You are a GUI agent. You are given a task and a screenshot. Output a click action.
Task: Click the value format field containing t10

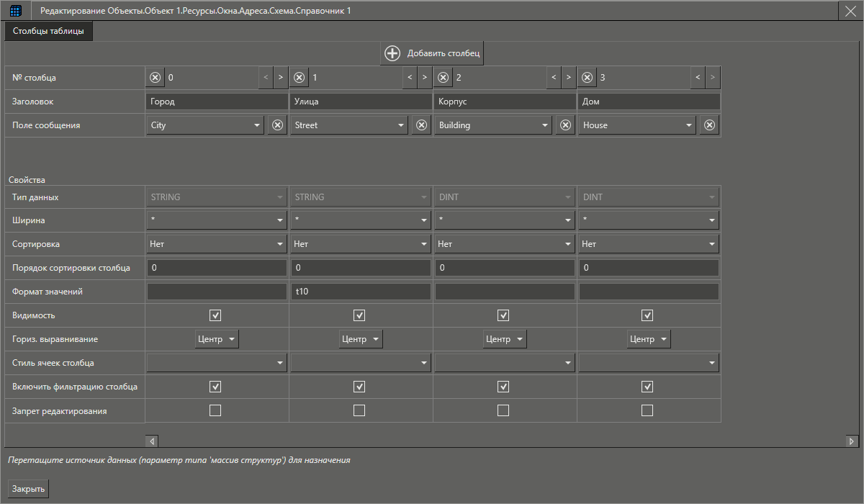point(360,292)
